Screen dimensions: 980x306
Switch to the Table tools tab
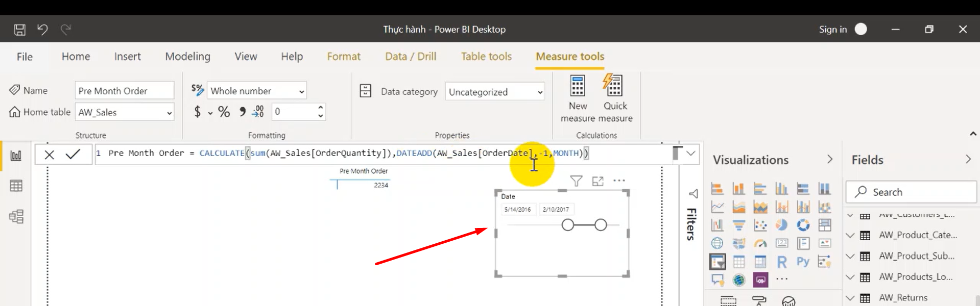tap(486, 57)
